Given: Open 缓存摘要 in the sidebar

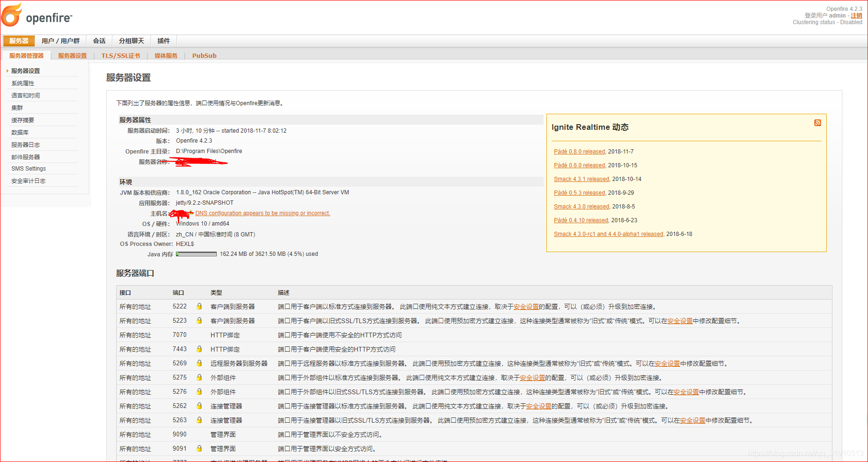Looking at the screenshot, I should (x=23, y=120).
